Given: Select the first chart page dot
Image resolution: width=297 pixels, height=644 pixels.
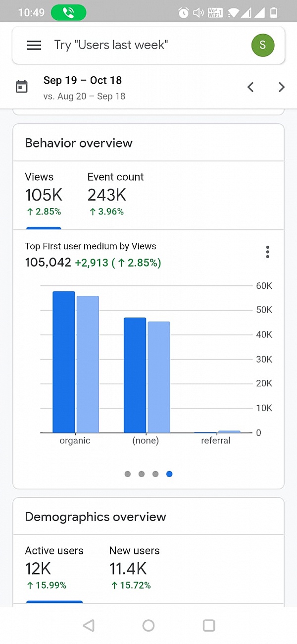Looking at the screenshot, I should tap(128, 474).
